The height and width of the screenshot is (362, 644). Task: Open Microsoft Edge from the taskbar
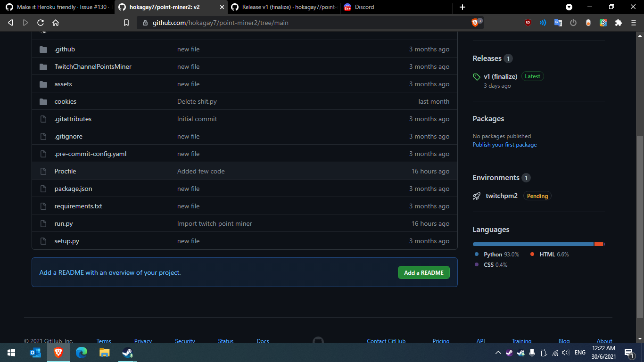pos(81,352)
